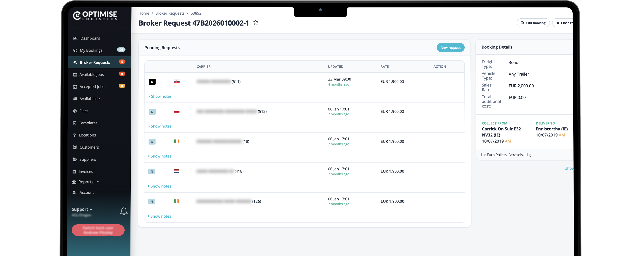Follow the Home breadcrumb link
This screenshot has width=644, height=256.
(144, 13)
